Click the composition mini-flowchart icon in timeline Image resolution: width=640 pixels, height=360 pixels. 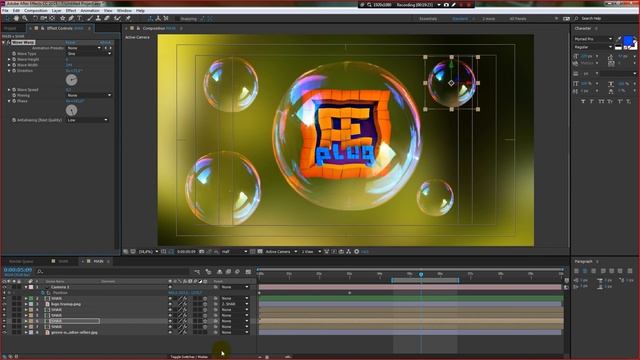click(x=197, y=271)
